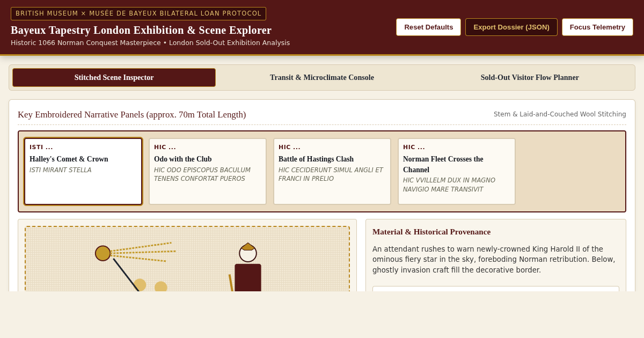
Task: Open Transit & Microclimate Console tab
Action: pyautogui.click(x=322, y=77)
